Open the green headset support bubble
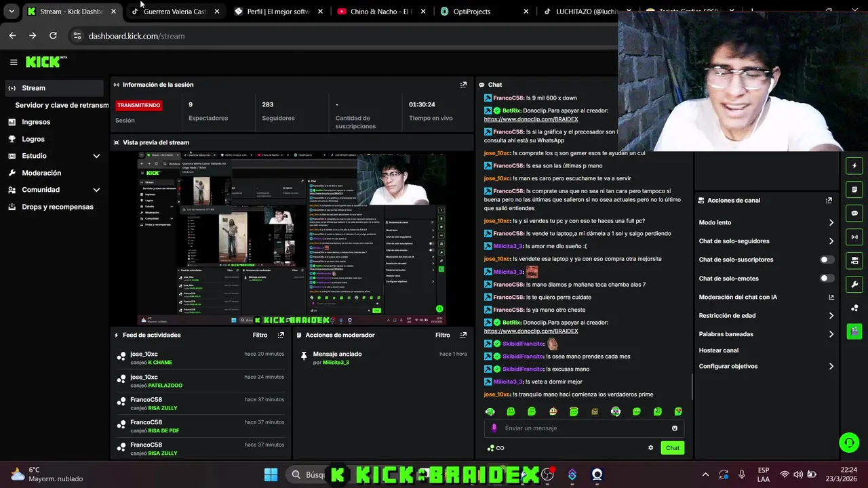 [x=849, y=443]
